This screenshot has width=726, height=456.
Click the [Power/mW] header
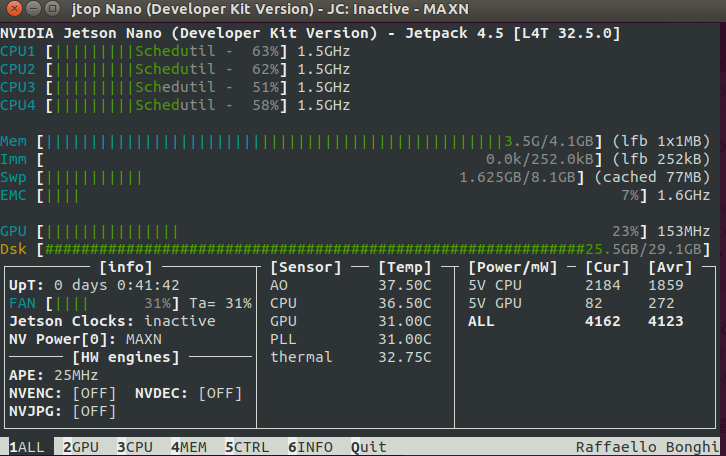point(513,268)
